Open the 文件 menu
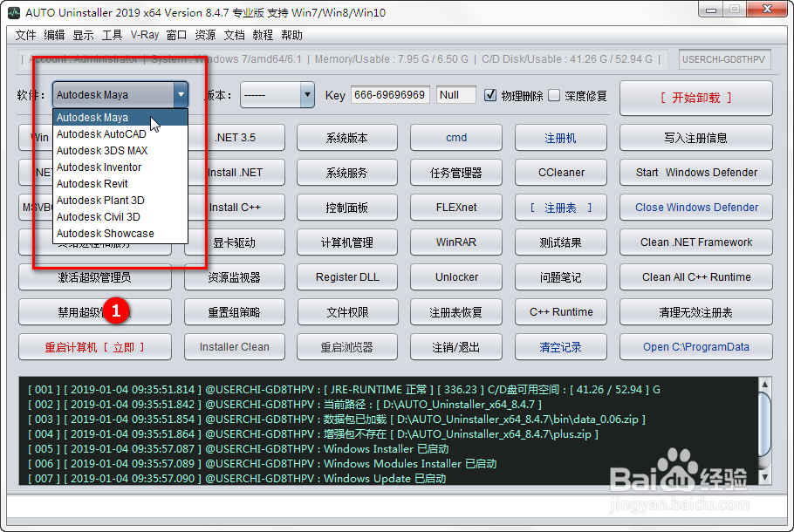The width and height of the screenshot is (794, 532). pyautogui.click(x=26, y=35)
